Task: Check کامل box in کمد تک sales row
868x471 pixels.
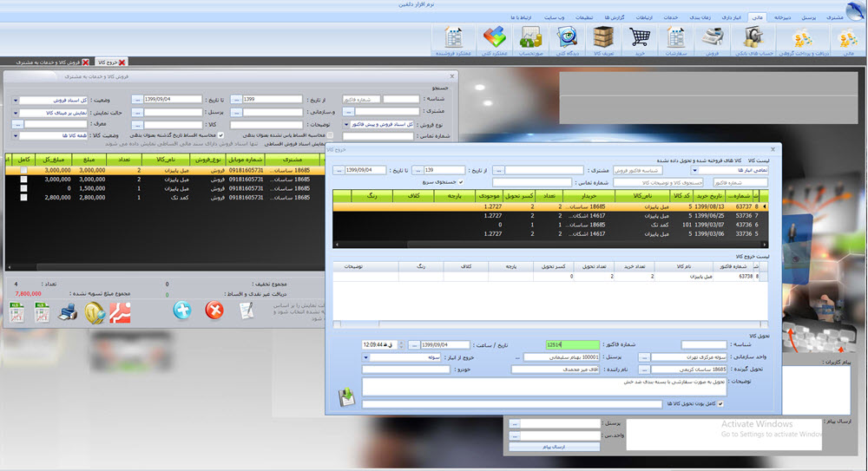Action: point(23,197)
